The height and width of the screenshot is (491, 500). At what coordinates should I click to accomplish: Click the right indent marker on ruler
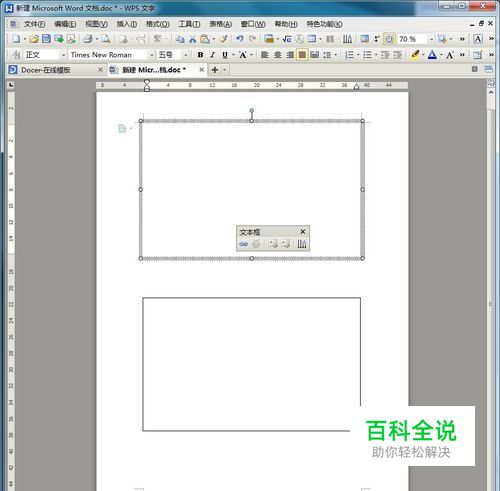(356, 87)
